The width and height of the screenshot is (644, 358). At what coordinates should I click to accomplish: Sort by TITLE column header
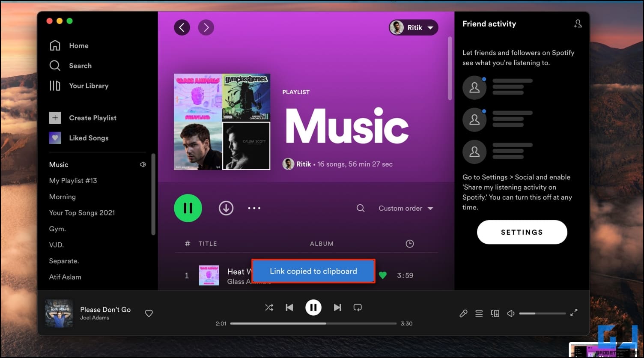(208, 244)
